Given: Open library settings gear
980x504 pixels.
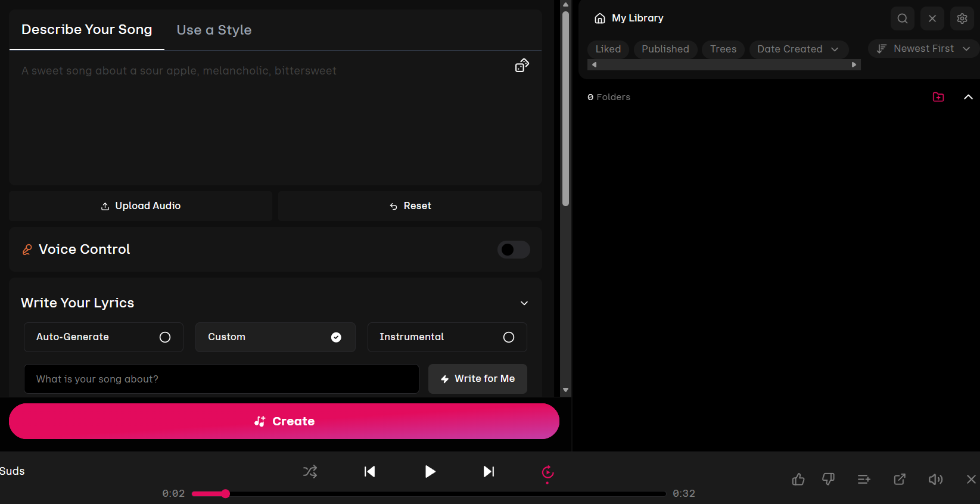Looking at the screenshot, I should point(962,18).
